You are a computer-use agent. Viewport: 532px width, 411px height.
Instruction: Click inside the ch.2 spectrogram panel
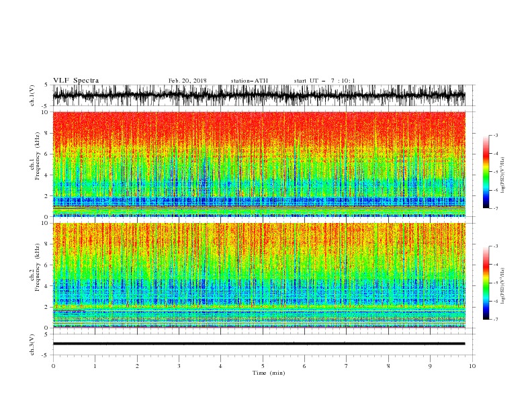pyautogui.click(x=259, y=275)
